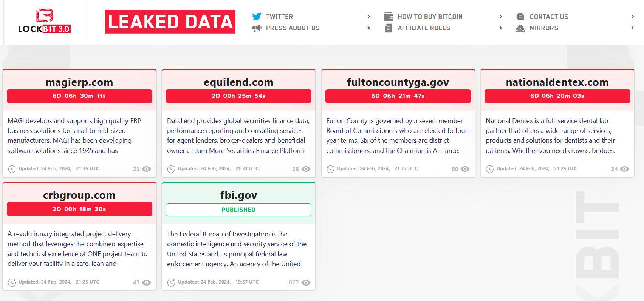Click the green Published button on fbi.gov
Screen dimensions: 644x301
tap(238, 210)
